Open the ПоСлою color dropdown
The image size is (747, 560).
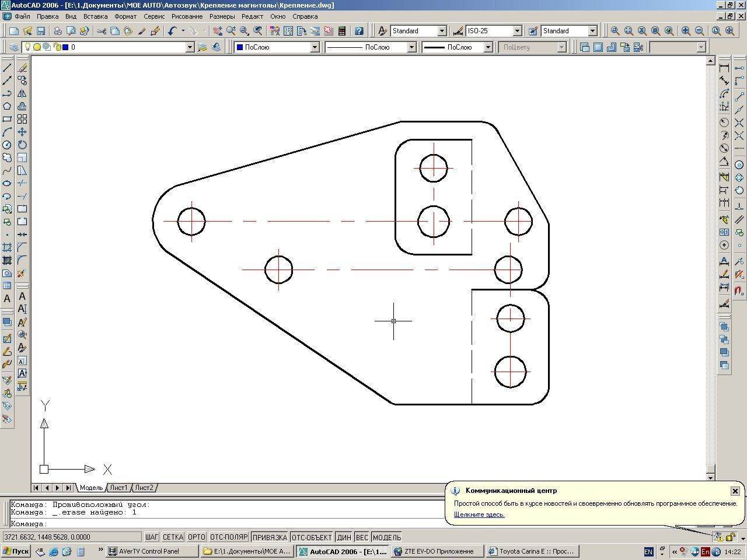(x=315, y=47)
